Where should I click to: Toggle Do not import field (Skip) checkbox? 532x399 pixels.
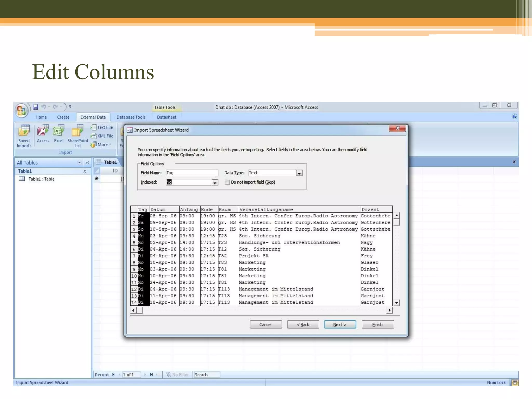(227, 182)
